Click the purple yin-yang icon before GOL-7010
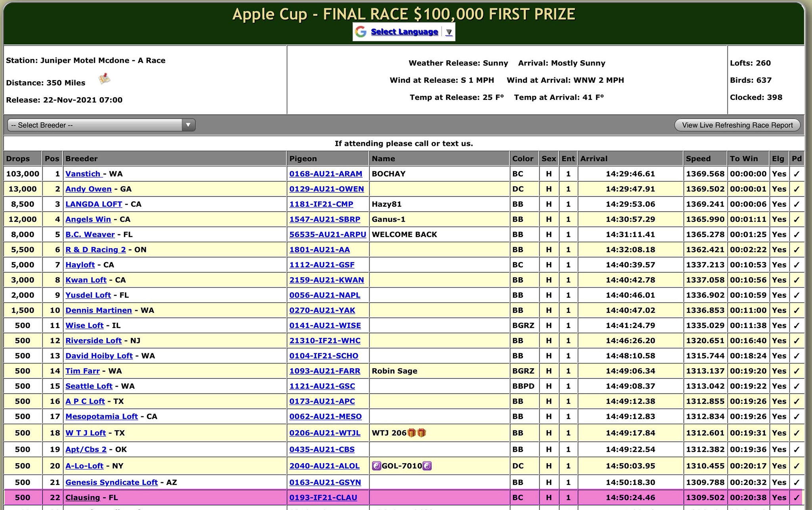The height and width of the screenshot is (510, 812). (376, 466)
